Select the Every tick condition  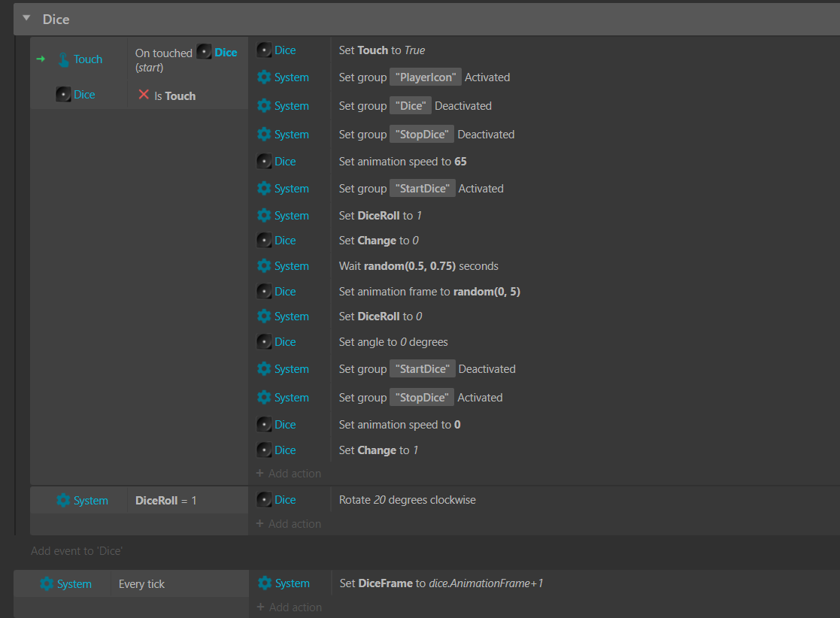tap(141, 584)
